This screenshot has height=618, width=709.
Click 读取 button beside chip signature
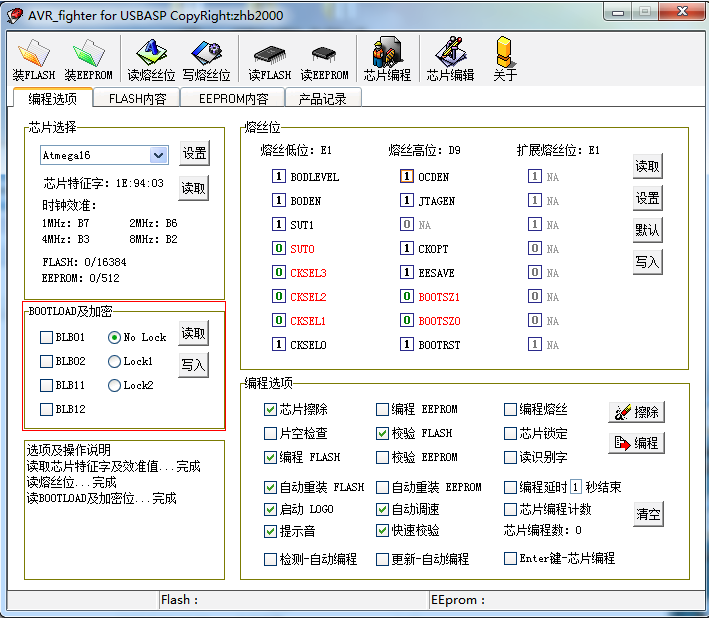click(x=194, y=188)
